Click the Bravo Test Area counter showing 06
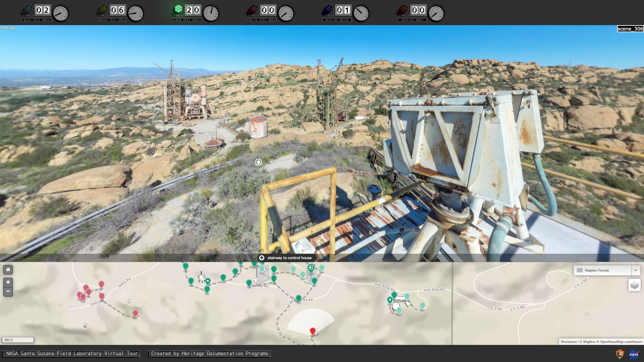Screen dimensions: 644x362 click(x=117, y=10)
